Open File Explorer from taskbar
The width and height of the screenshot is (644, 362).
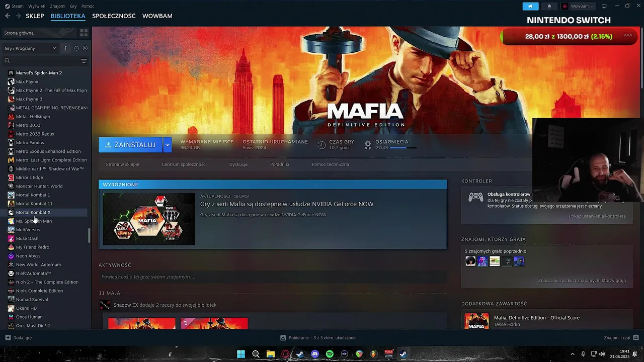[270, 354]
